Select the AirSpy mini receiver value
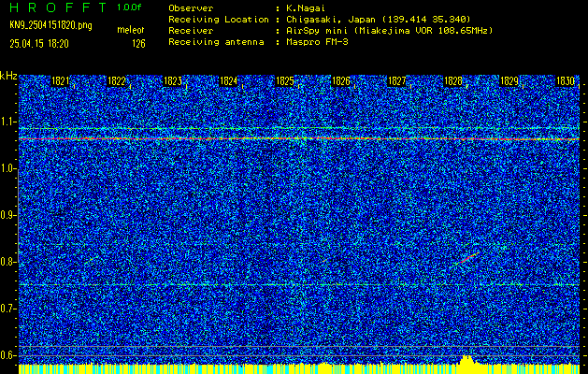Screen dimensions: 588x374 [389, 31]
